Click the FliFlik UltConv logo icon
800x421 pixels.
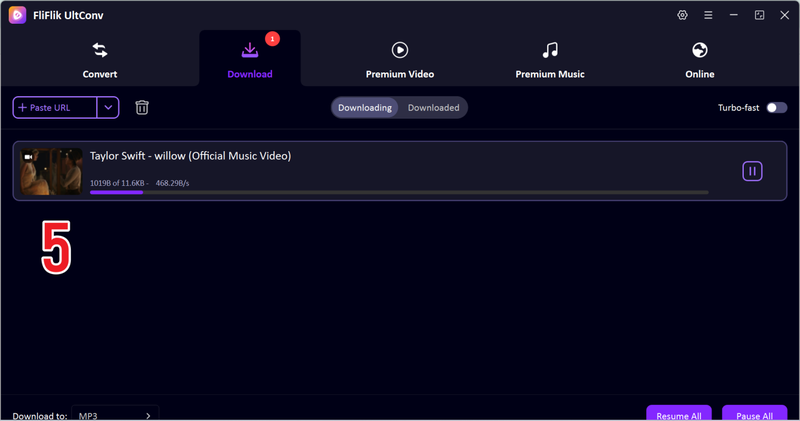point(17,15)
